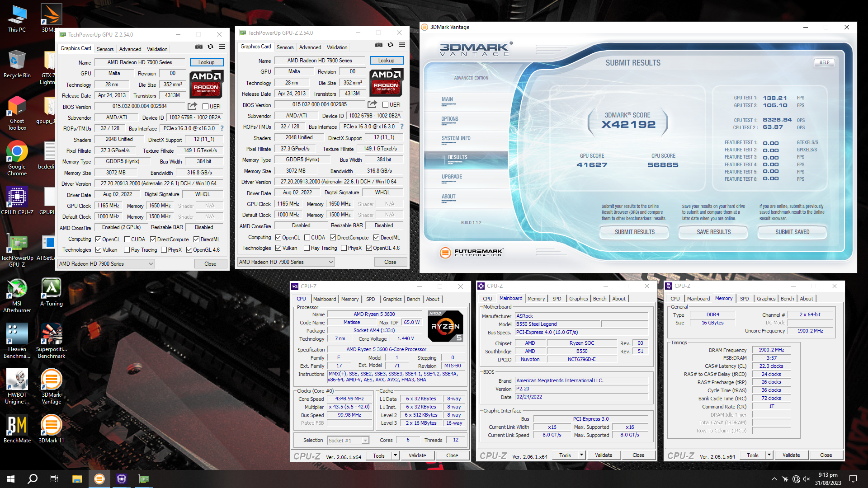Click camera screenshot icon in right GPU-Z window
The height and width of the screenshot is (488, 868).
point(379,45)
